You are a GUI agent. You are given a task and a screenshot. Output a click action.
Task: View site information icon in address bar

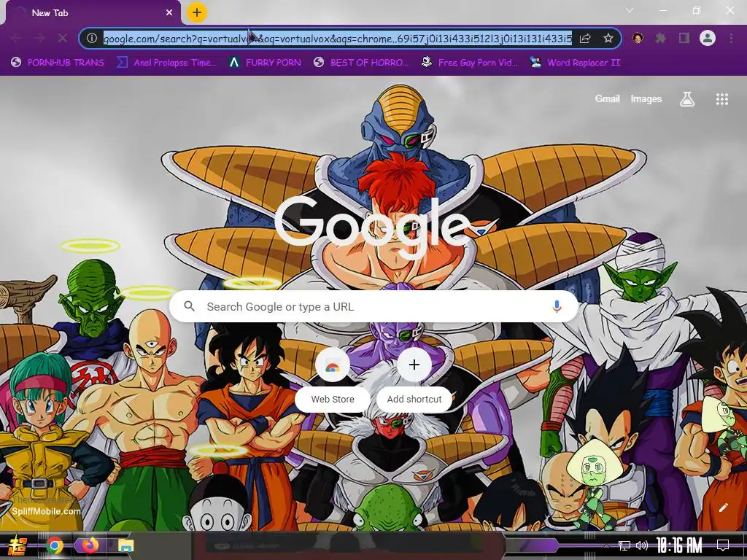(x=92, y=38)
